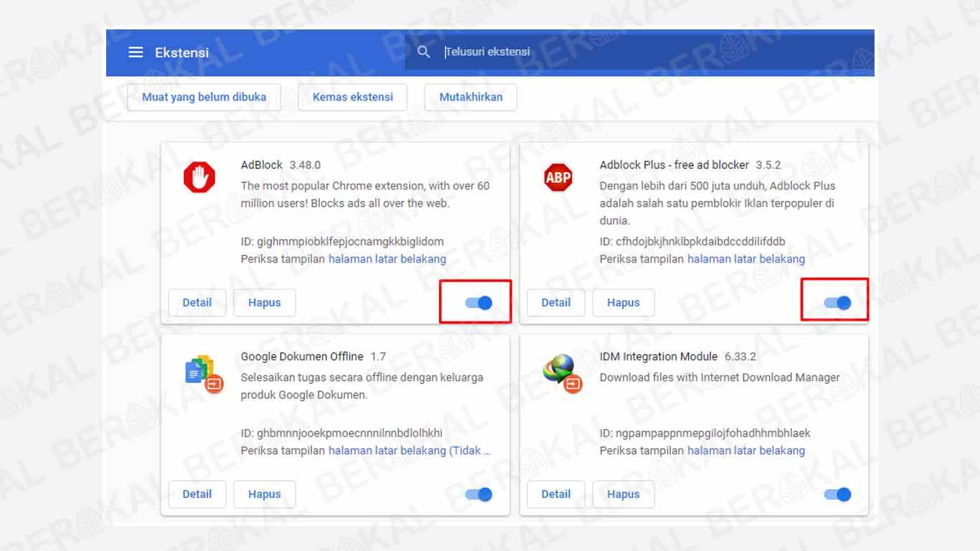This screenshot has width=980, height=551.
Task: Click the AdBlock red hand icon
Action: coord(199,178)
